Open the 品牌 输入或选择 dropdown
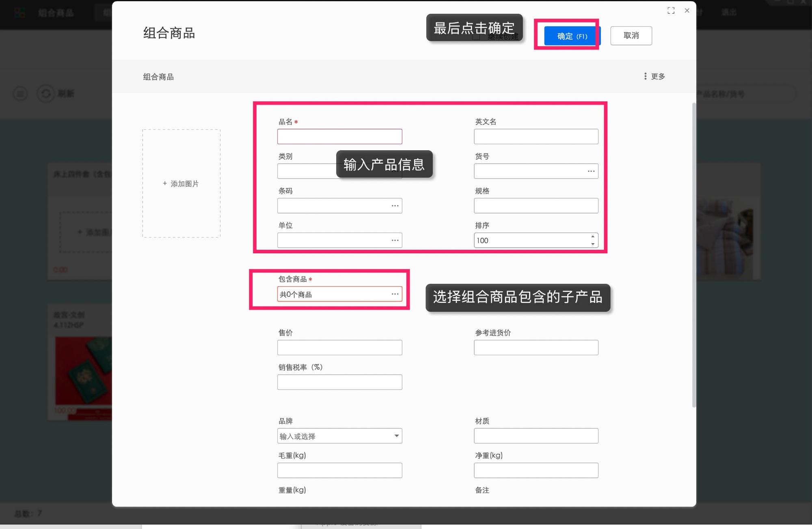812x529 pixels. coord(396,436)
